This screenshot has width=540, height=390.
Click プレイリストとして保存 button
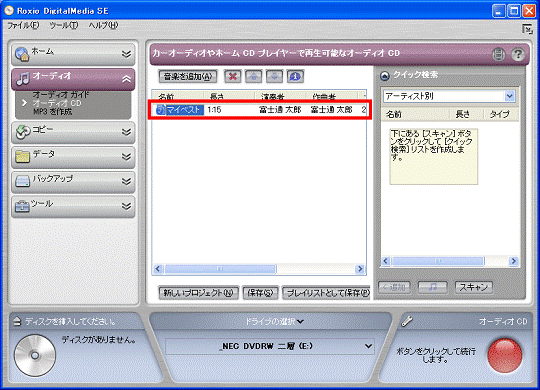(x=326, y=293)
